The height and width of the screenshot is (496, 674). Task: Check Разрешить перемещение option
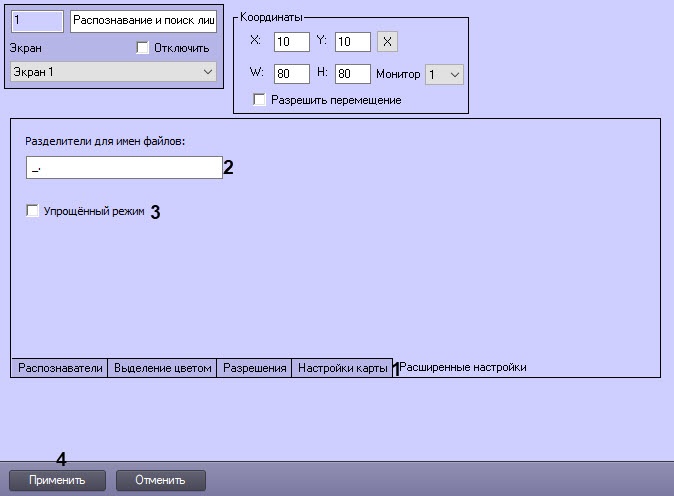point(260,100)
